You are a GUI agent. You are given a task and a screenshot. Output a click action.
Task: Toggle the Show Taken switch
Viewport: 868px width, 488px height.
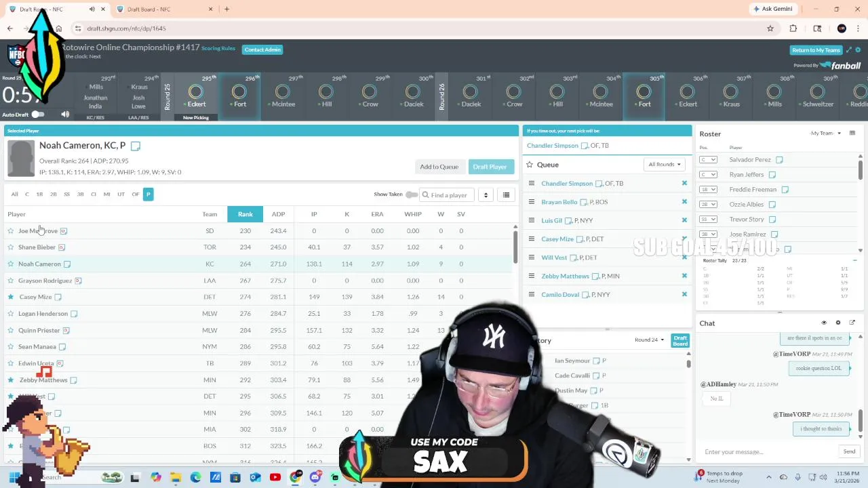tap(411, 195)
